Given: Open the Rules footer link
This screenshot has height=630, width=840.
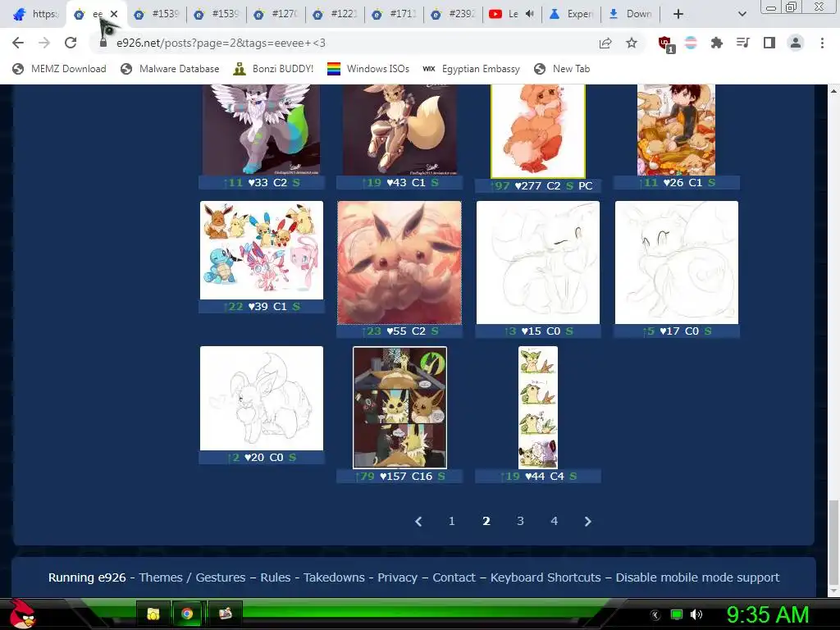Looking at the screenshot, I should click(276, 577).
